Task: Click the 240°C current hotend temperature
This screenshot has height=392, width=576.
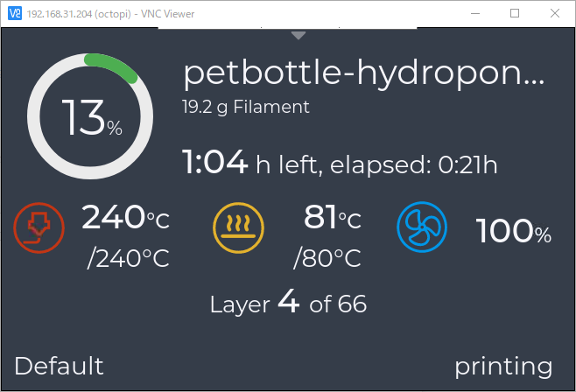Action: pos(126,217)
